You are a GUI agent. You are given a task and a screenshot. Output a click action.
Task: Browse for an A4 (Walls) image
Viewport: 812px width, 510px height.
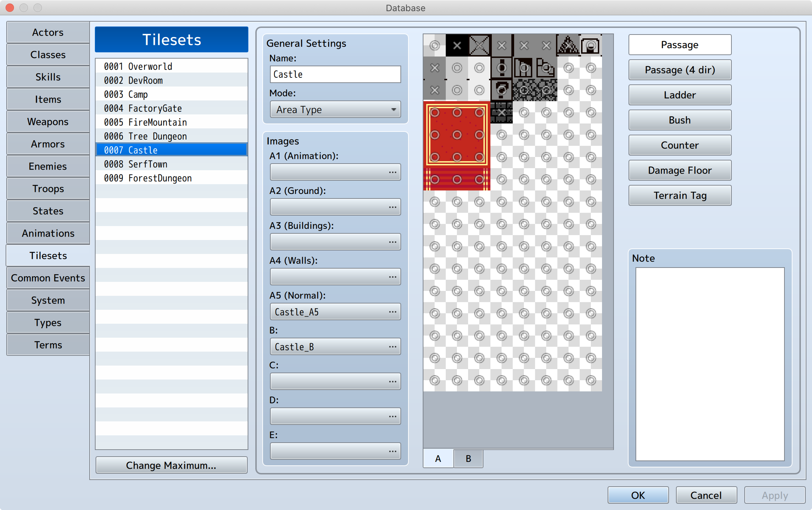[x=392, y=276]
